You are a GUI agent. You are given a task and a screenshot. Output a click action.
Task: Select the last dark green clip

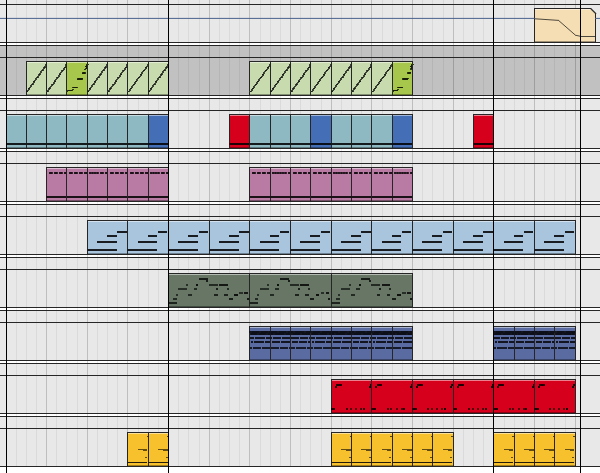pyautogui.click(x=402, y=77)
